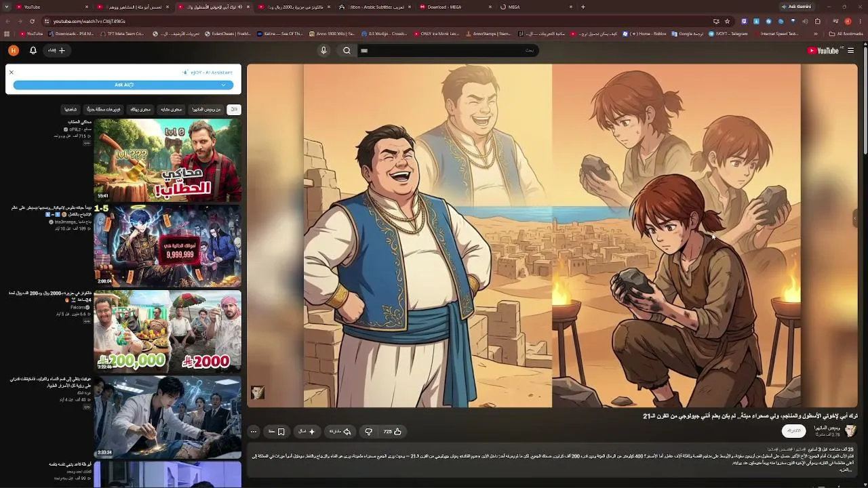
Task: Go back with the browser back arrow
Action: [x=7, y=21]
